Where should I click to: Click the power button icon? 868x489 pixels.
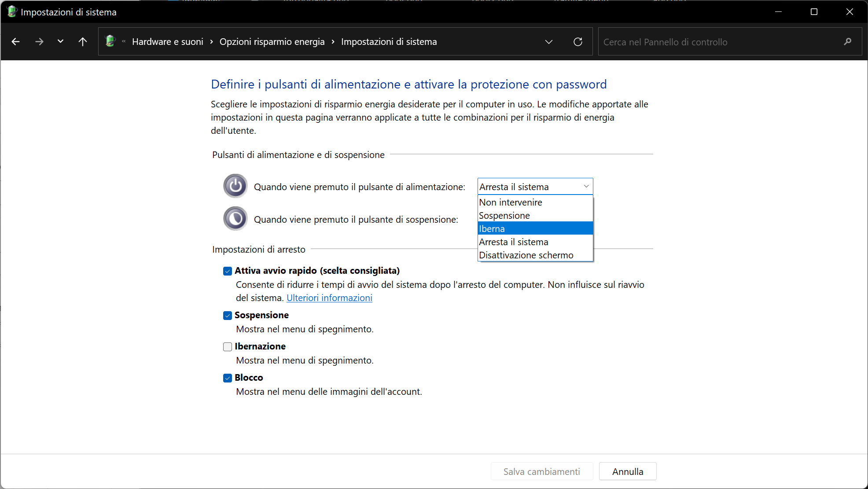pos(235,186)
